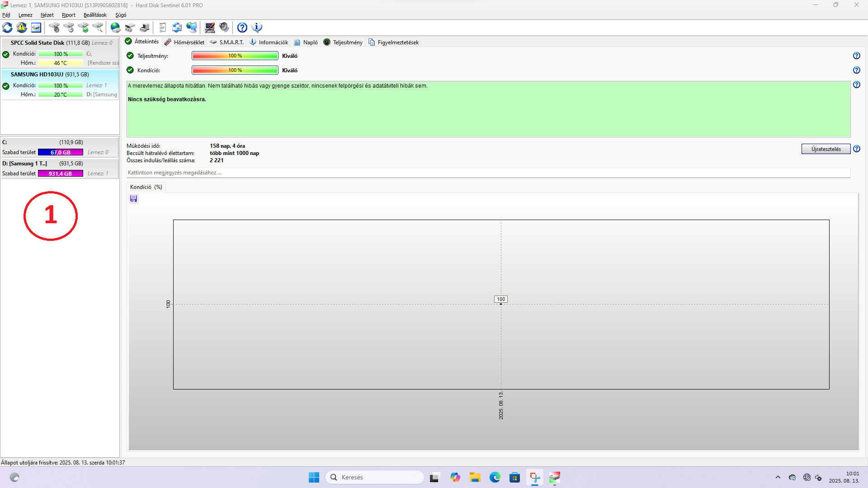Click the globe with disk toolbar icon
The width and height of the screenshot is (868, 488).
[116, 28]
